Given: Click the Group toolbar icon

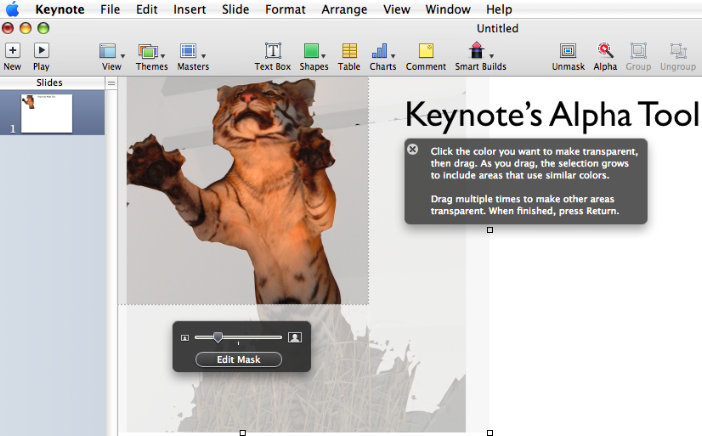Looking at the screenshot, I should click(638, 51).
